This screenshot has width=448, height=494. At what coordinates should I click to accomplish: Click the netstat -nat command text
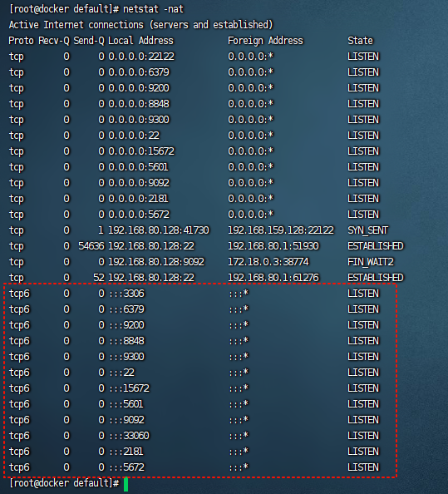click(x=153, y=9)
